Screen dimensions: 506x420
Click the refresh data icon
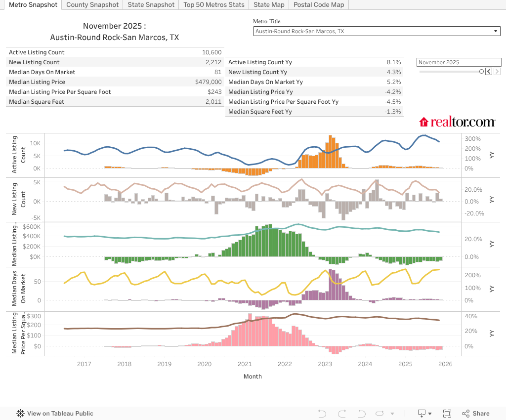[379, 414]
